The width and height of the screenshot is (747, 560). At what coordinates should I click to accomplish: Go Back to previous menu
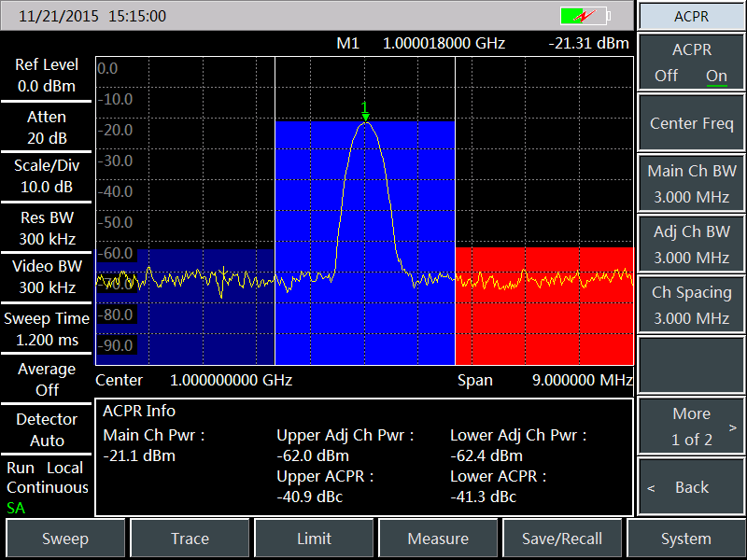coord(691,487)
